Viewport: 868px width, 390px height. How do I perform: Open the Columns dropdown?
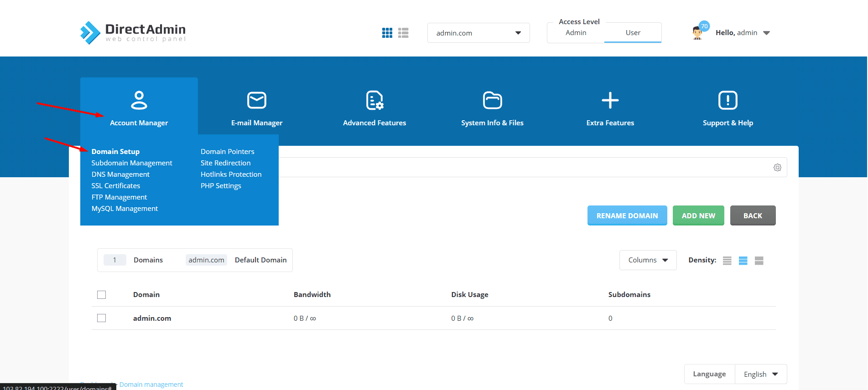[648, 260]
